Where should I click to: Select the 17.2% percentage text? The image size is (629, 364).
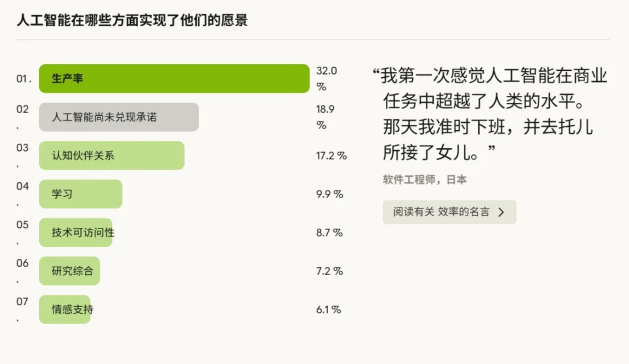click(330, 155)
